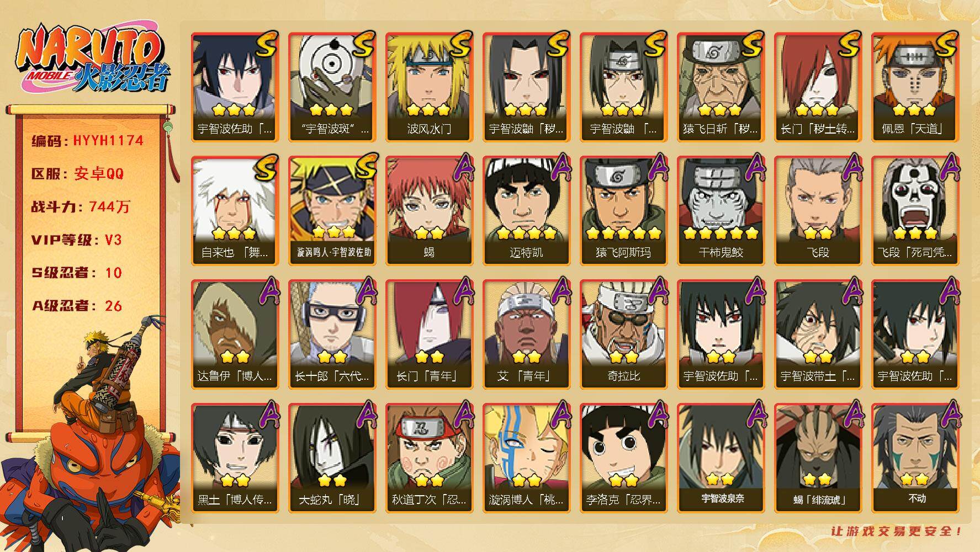The height and width of the screenshot is (552, 980).
Task: Click the 漩涡鸣人·宇智波佐助 card
Action: tap(332, 211)
